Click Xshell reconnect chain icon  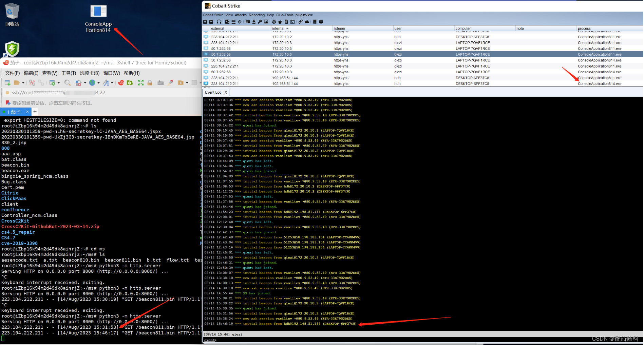(41, 83)
